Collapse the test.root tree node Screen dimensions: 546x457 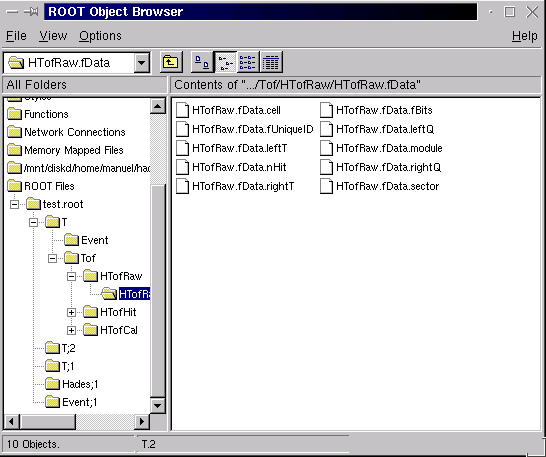(x=14, y=204)
